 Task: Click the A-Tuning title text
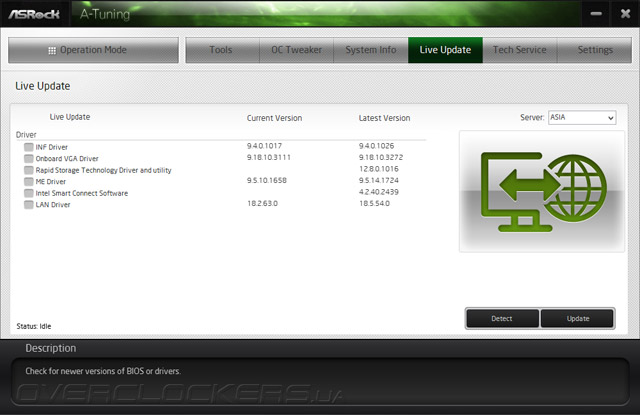(x=105, y=14)
